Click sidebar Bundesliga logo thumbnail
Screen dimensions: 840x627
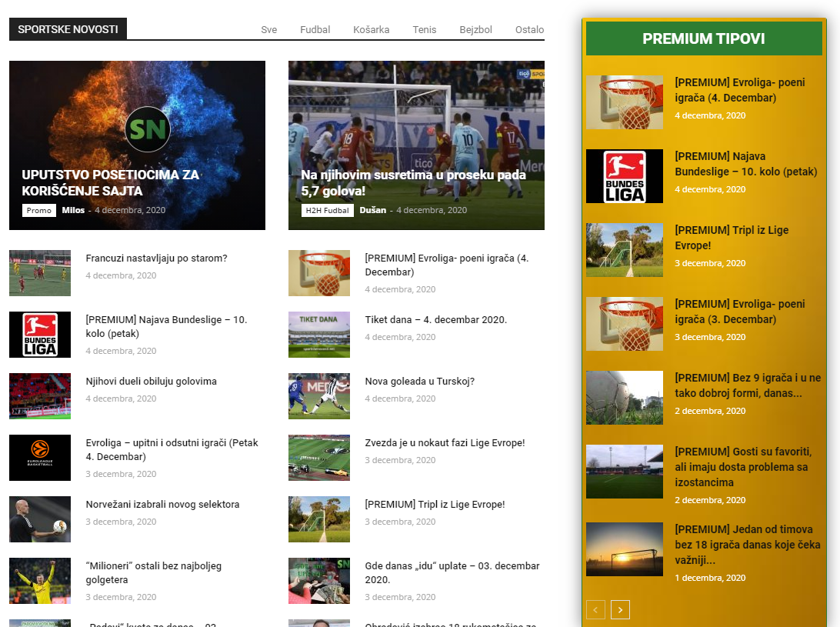pos(625,176)
